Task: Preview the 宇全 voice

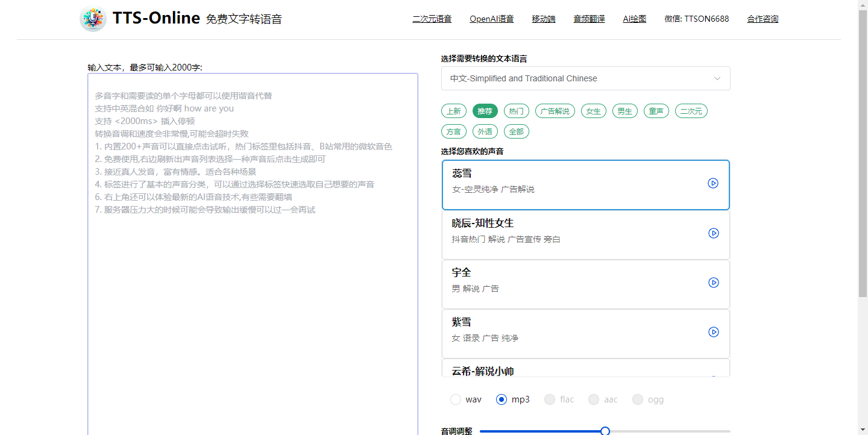Action: (x=714, y=283)
